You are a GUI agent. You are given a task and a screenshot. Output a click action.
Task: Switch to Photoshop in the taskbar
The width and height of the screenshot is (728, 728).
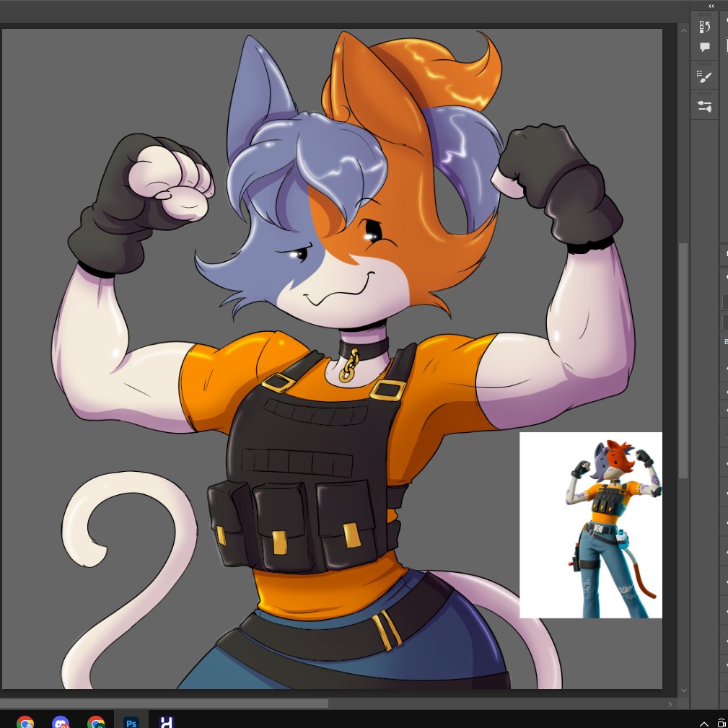tap(131, 723)
